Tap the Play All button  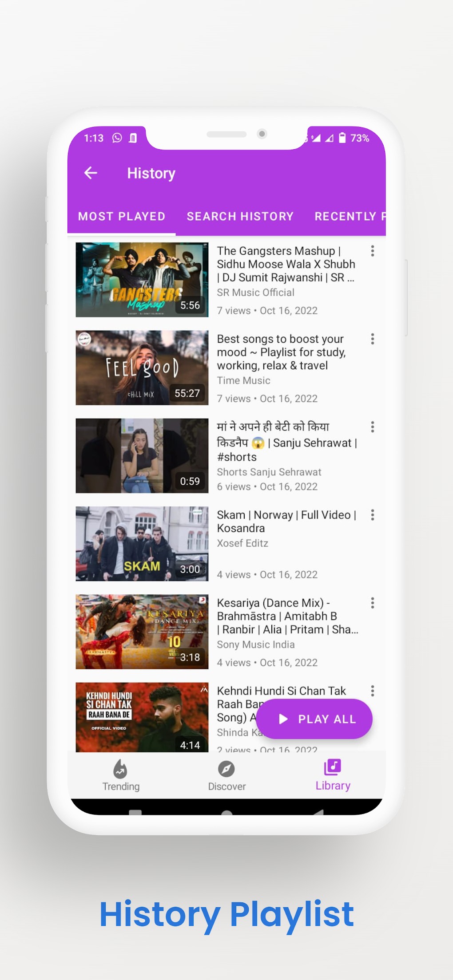pyautogui.click(x=314, y=719)
